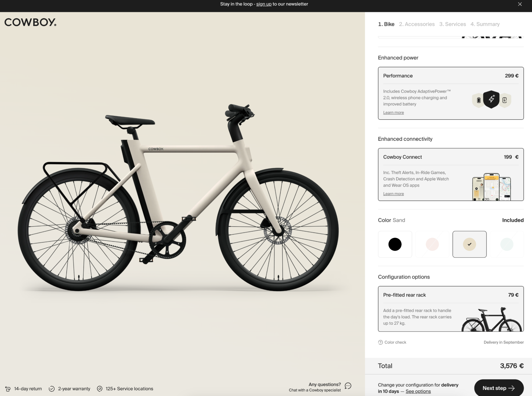The image size is (532, 396).
Task: Click the Next step button
Action: coord(499,388)
